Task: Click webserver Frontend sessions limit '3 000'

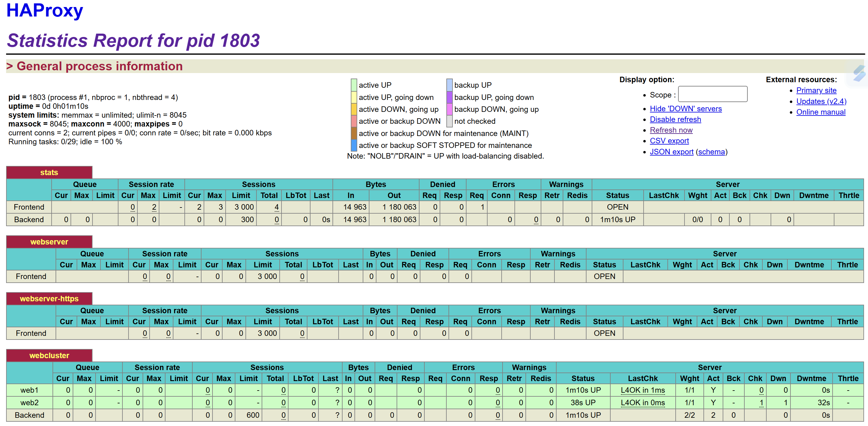Action: [x=267, y=277]
